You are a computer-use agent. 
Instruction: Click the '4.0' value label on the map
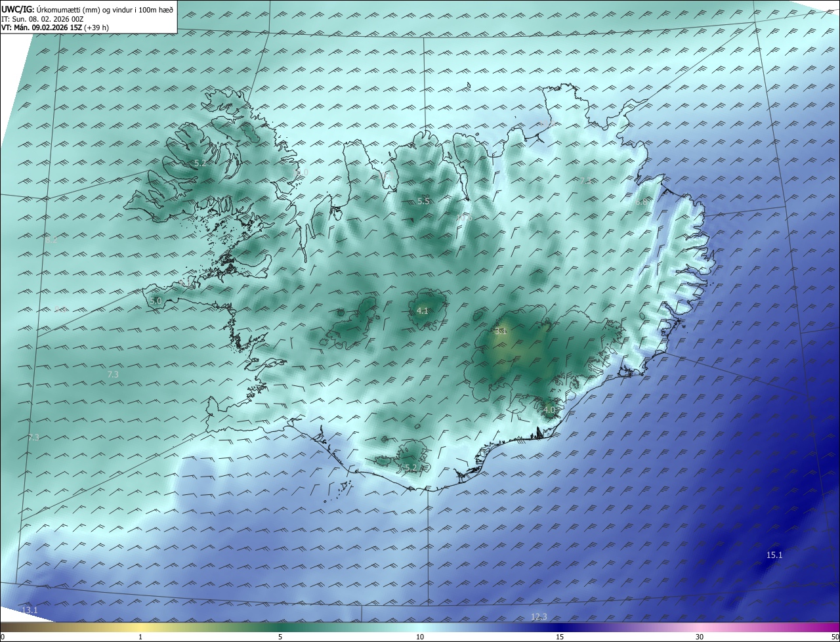(549, 410)
